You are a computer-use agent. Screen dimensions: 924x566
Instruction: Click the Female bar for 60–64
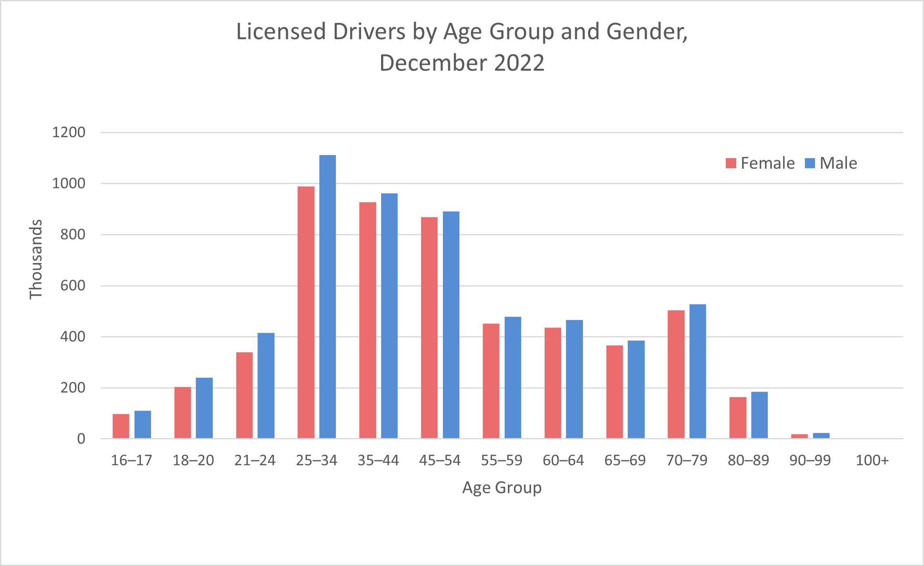(x=553, y=383)
